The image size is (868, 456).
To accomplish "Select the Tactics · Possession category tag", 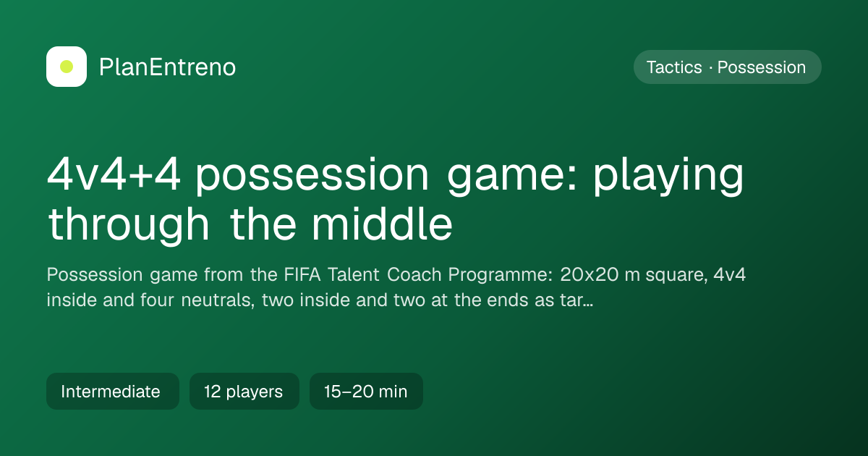I will pos(727,67).
